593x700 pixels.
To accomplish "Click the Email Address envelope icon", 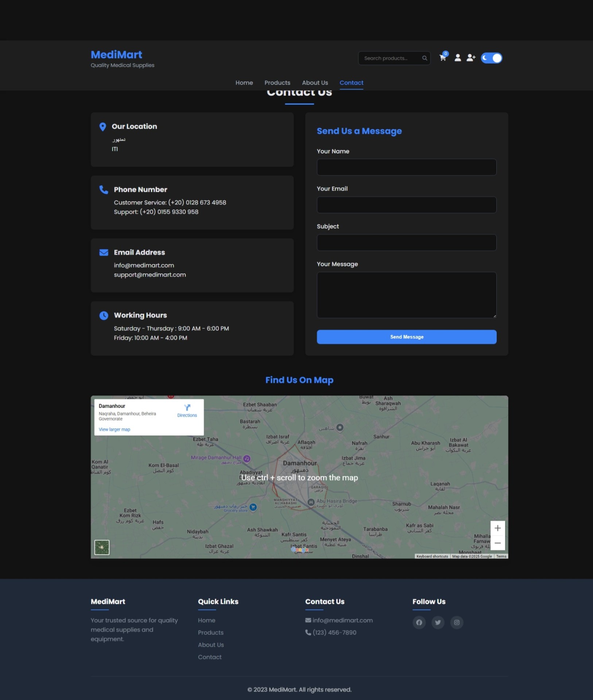I will point(104,252).
